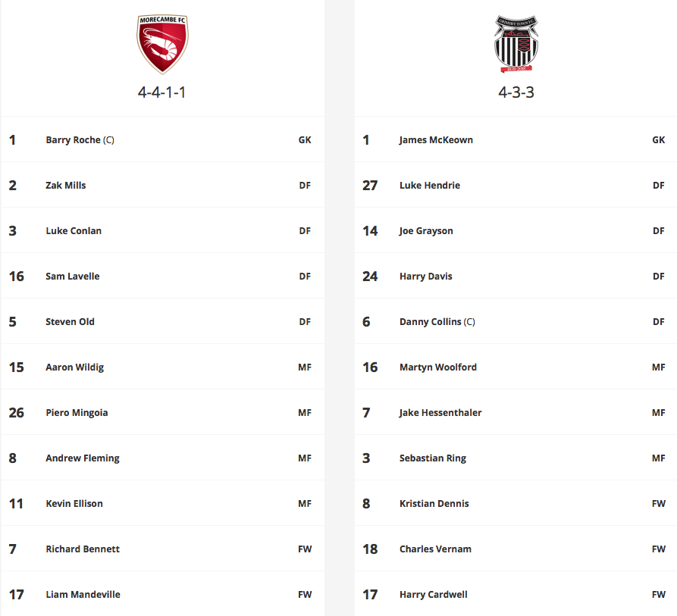This screenshot has height=616, width=677.
Task: Click the Morecambe FC club crest
Action: coord(162,44)
